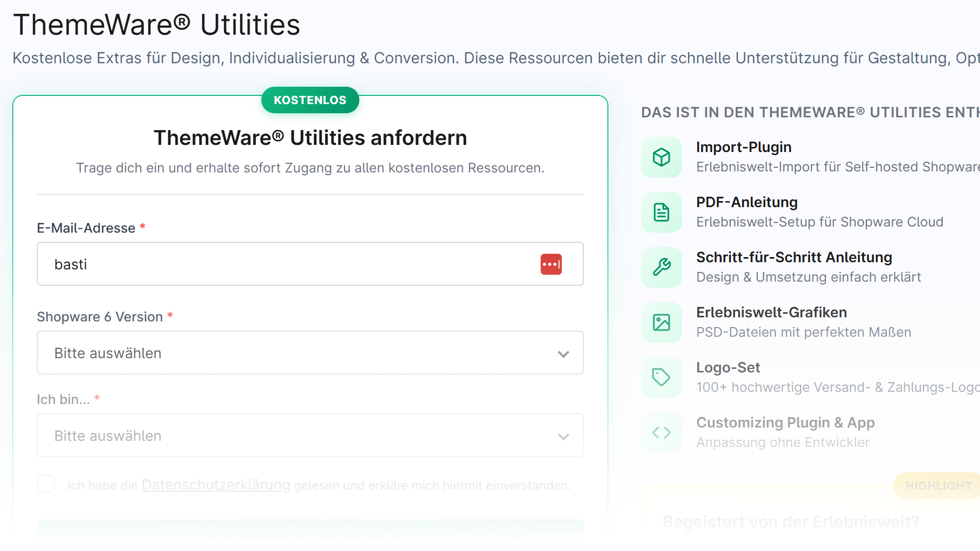Click the Import-Plugin title
980x551 pixels.
click(744, 147)
